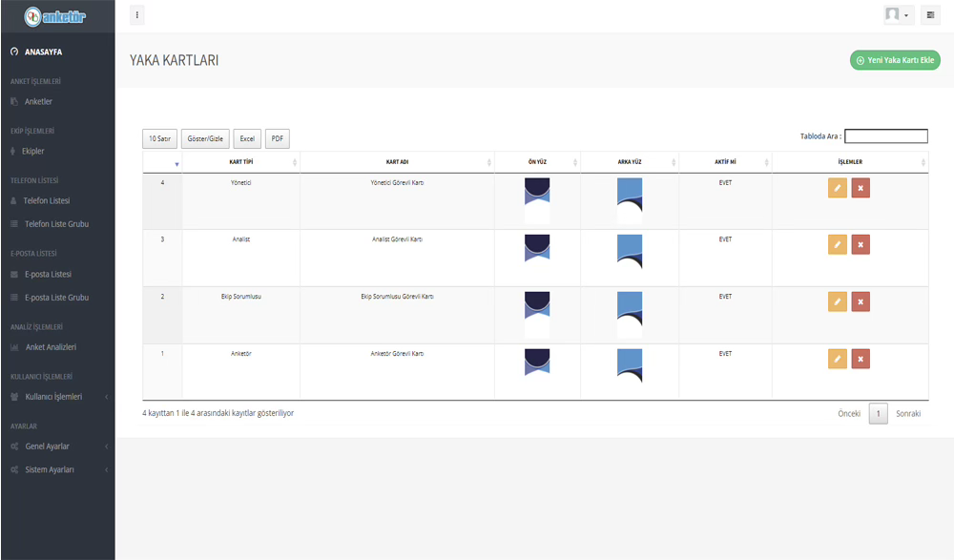Open the 10 Satır row count selector
The width and height of the screenshot is (954, 560).
(159, 139)
